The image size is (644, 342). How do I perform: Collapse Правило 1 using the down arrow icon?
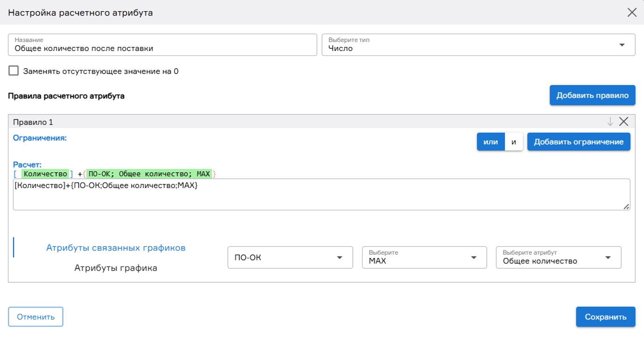[x=609, y=121]
